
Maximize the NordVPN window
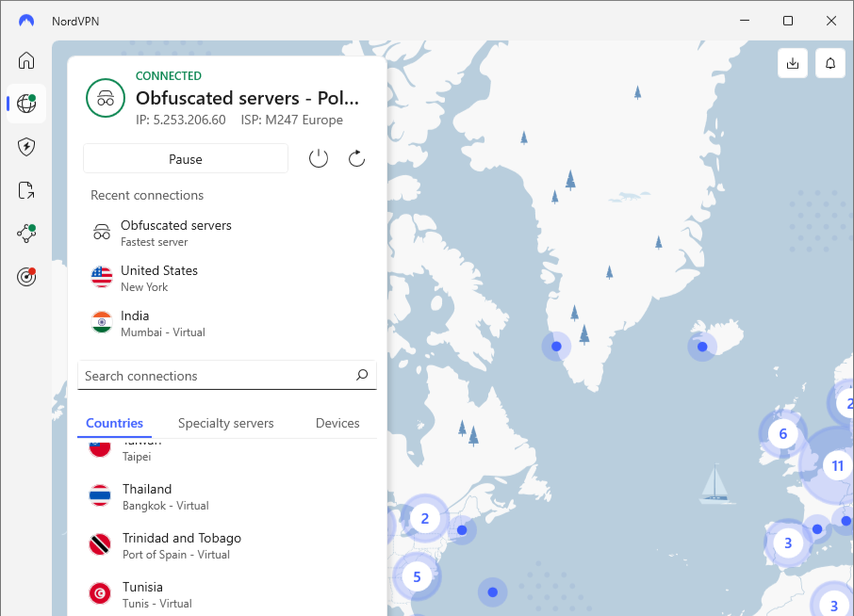788,21
